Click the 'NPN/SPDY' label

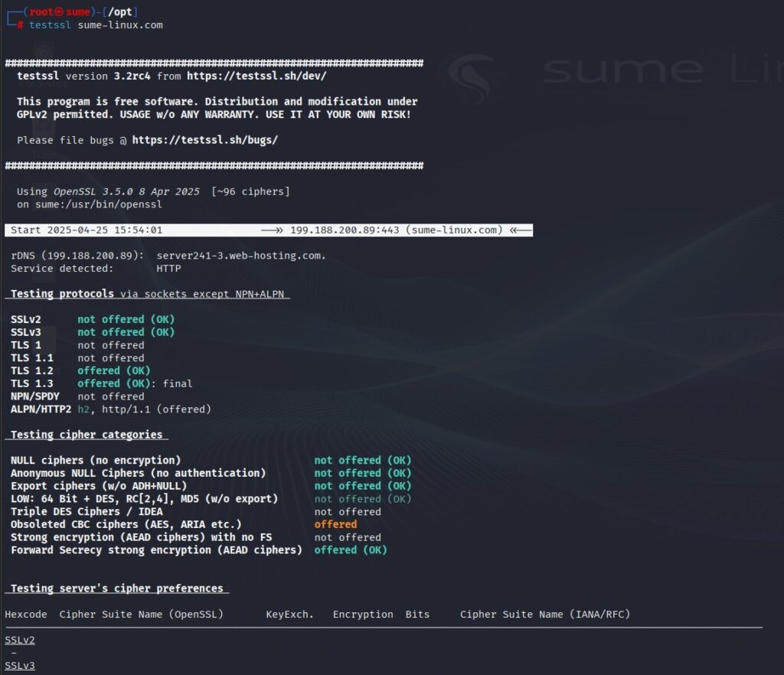[35, 396]
